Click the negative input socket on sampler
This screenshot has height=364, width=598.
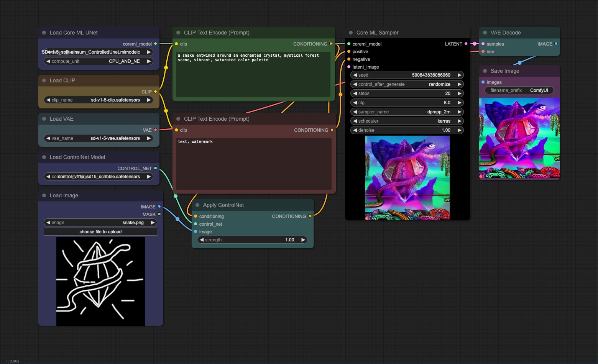pos(349,59)
